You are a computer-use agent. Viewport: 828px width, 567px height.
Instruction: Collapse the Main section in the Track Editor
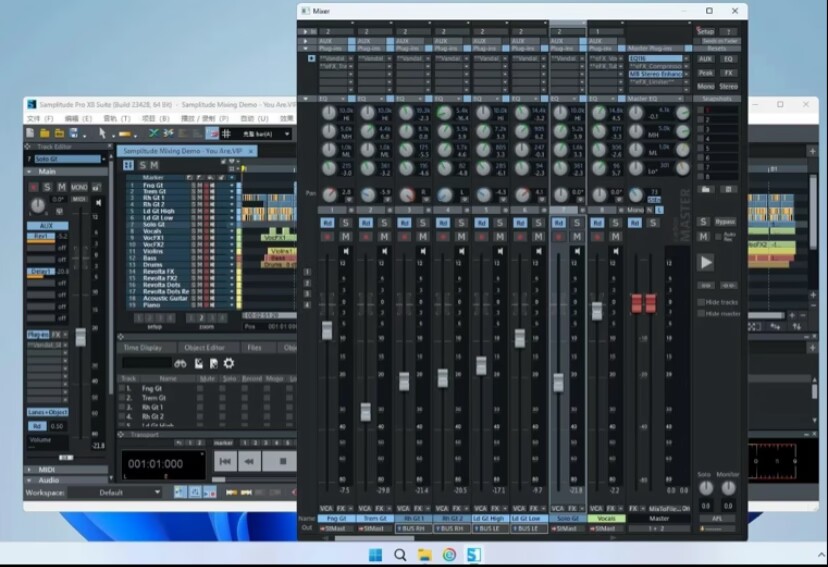(x=30, y=172)
